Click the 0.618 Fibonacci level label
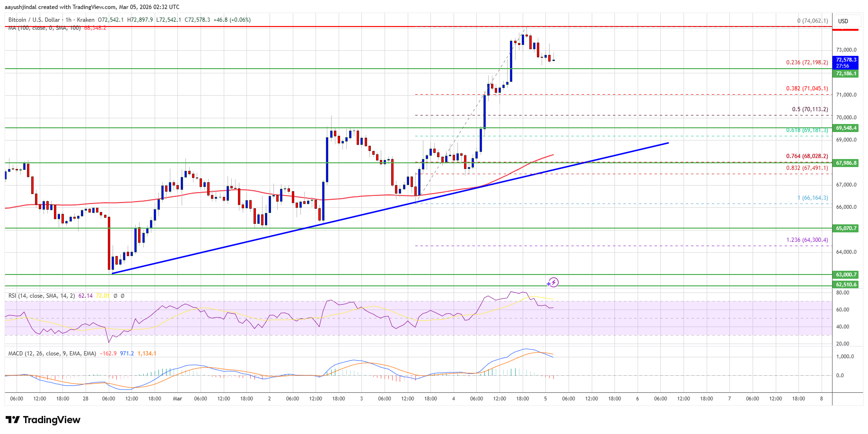This screenshot has width=868, height=434. point(807,130)
